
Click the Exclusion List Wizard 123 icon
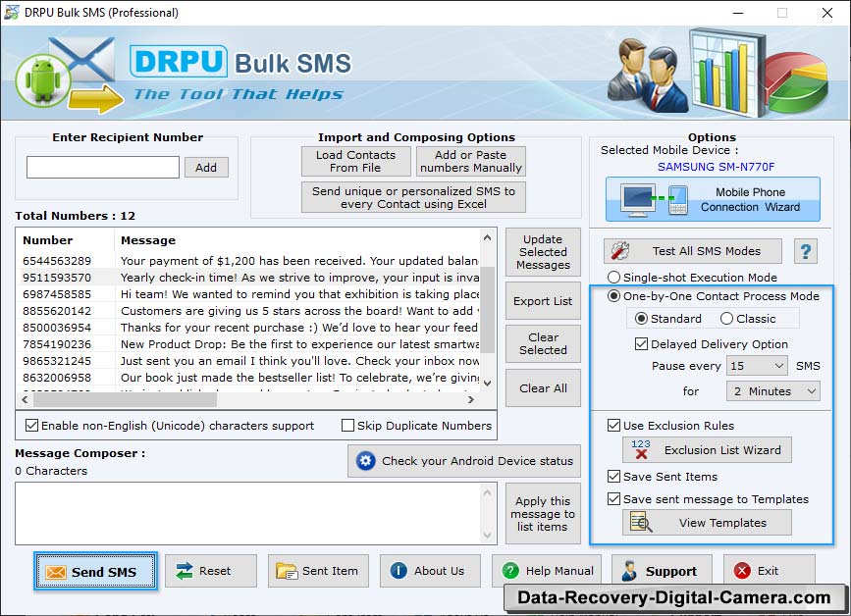point(641,449)
